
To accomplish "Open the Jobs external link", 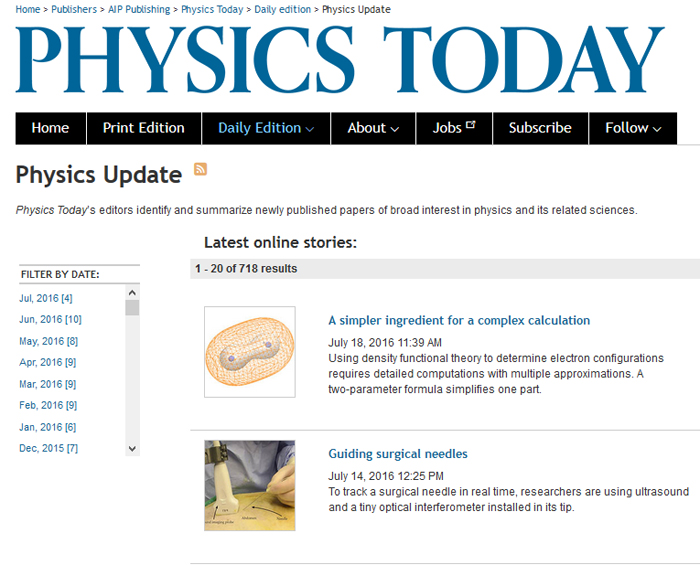I will point(454,128).
